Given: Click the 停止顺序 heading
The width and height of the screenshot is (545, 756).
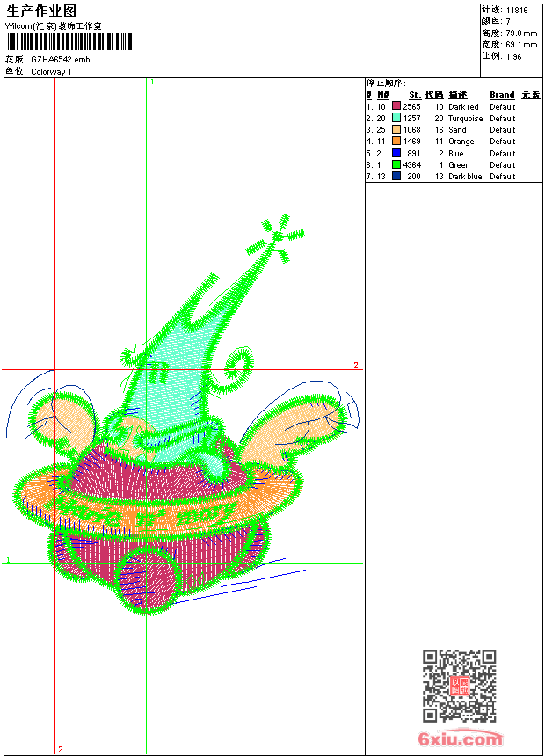Looking at the screenshot, I should point(386,84).
